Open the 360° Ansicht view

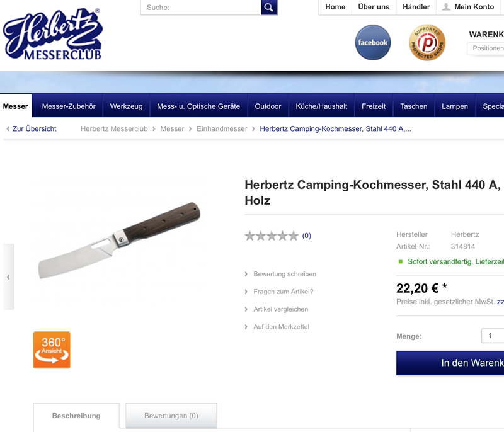pos(52,350)
